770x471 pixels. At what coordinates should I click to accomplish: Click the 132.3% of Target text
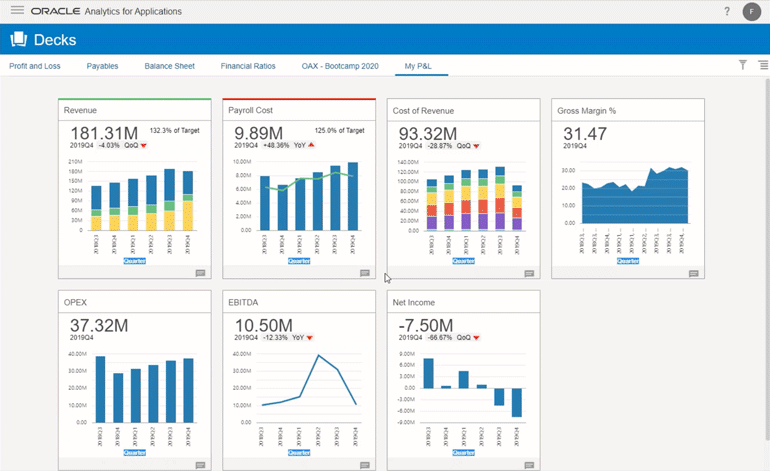tap(174, 131)
